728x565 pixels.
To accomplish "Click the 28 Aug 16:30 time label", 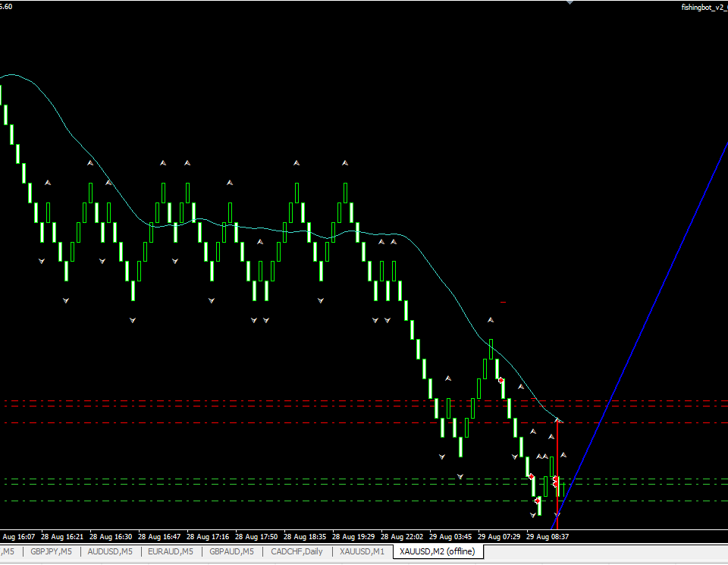I will coord(111,537).
